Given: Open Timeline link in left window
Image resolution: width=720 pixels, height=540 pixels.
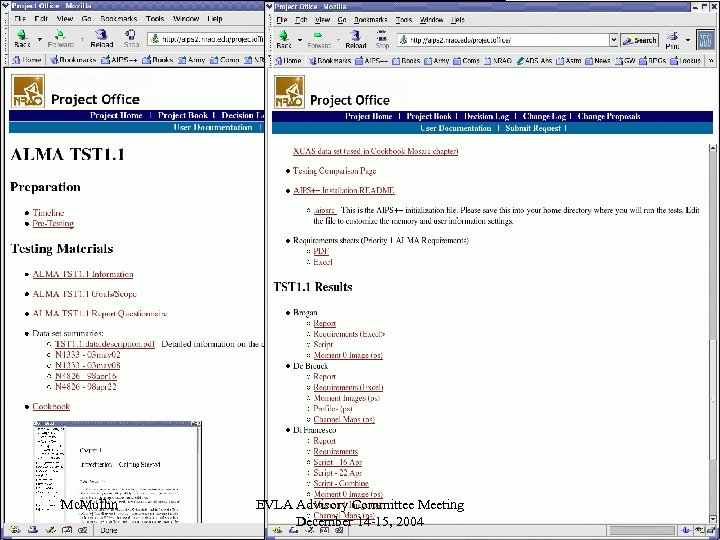Looking at the screenshot, I should pos(48,213).
